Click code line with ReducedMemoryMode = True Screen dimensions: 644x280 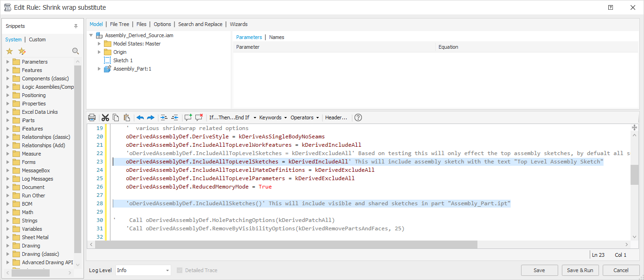(x=199, y=187)
